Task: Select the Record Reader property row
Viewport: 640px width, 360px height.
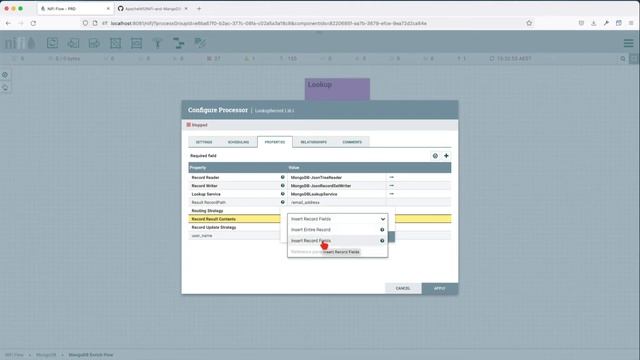Action: 320,177
